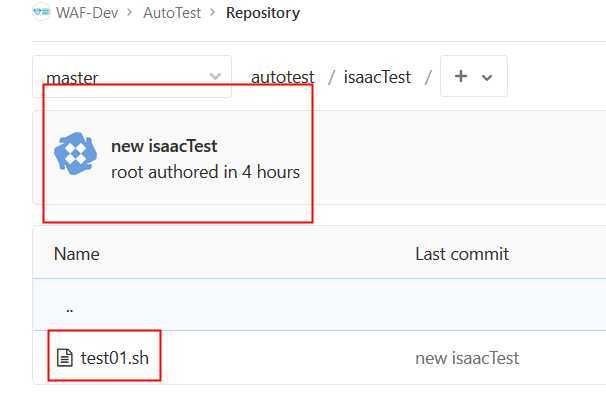Click the root user's blue avatar icon
The image size is (606, 412).
coord(75,153)
